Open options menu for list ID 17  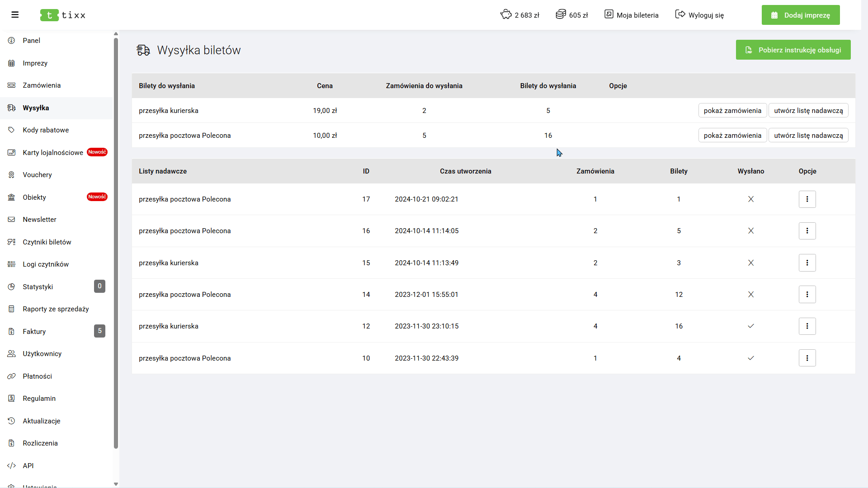coord(807,199)
